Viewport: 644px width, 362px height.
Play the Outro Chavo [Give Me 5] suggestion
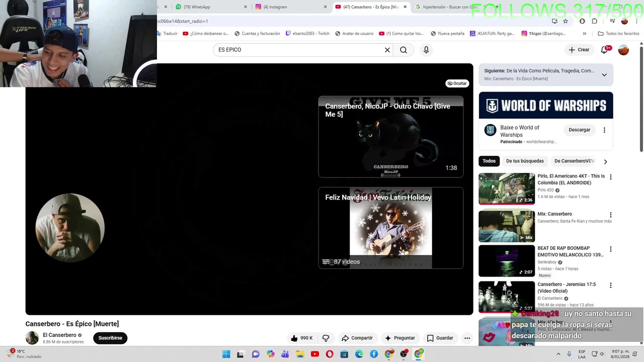[x=390, y=137]
